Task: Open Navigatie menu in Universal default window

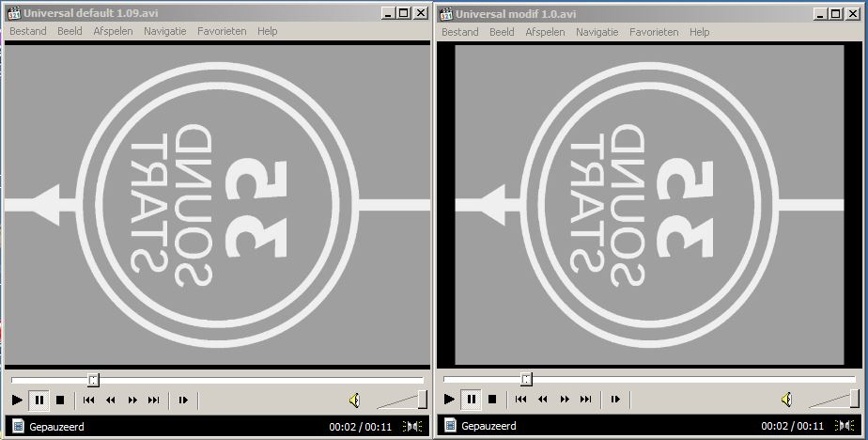Action: [x=165, y=31]
